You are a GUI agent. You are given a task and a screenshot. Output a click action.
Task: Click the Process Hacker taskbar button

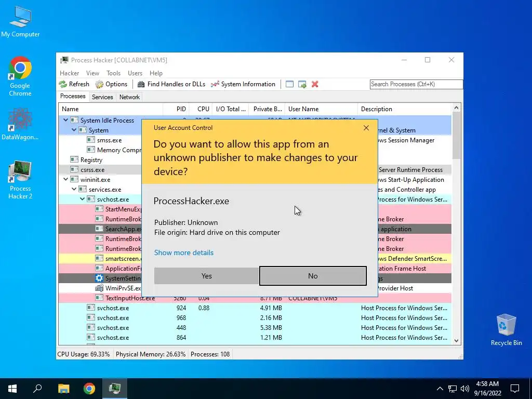[115, 389]
